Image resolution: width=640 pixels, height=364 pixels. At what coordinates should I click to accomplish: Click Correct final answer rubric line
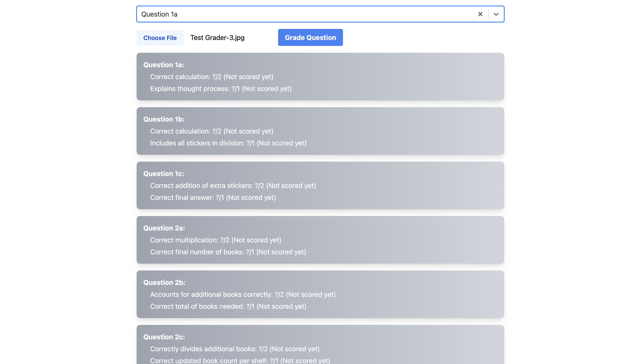(213, 198)
